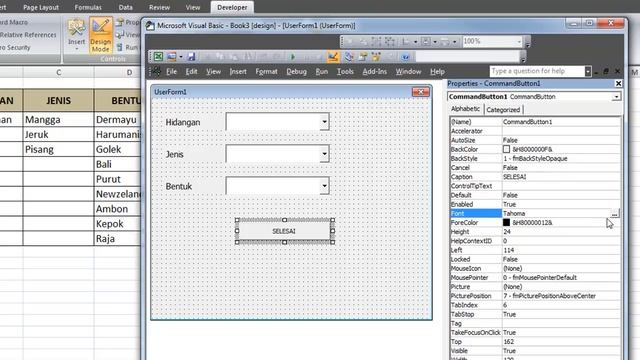Screen dimensions: 640x360
Task: Open the File menu in VBA editor
Action: (x=171, y=71)
